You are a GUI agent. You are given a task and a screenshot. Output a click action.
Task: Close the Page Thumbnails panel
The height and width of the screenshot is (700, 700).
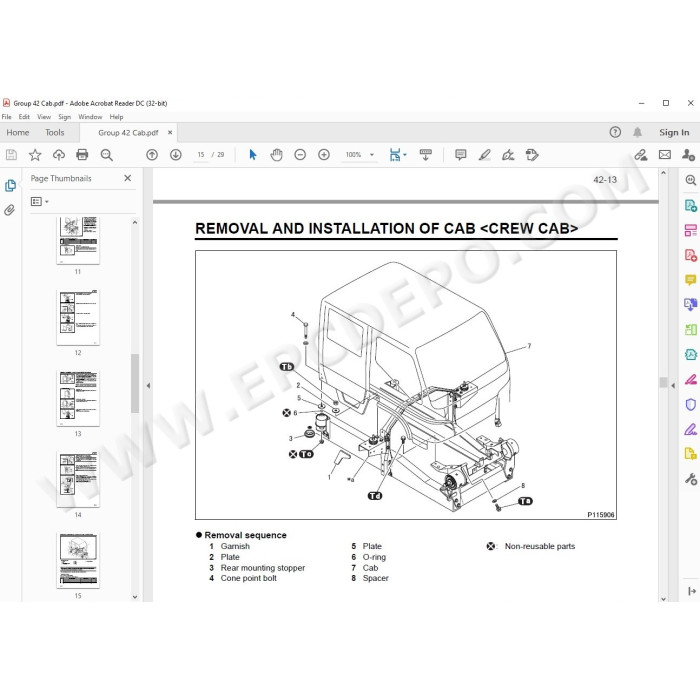coord(128,178)
